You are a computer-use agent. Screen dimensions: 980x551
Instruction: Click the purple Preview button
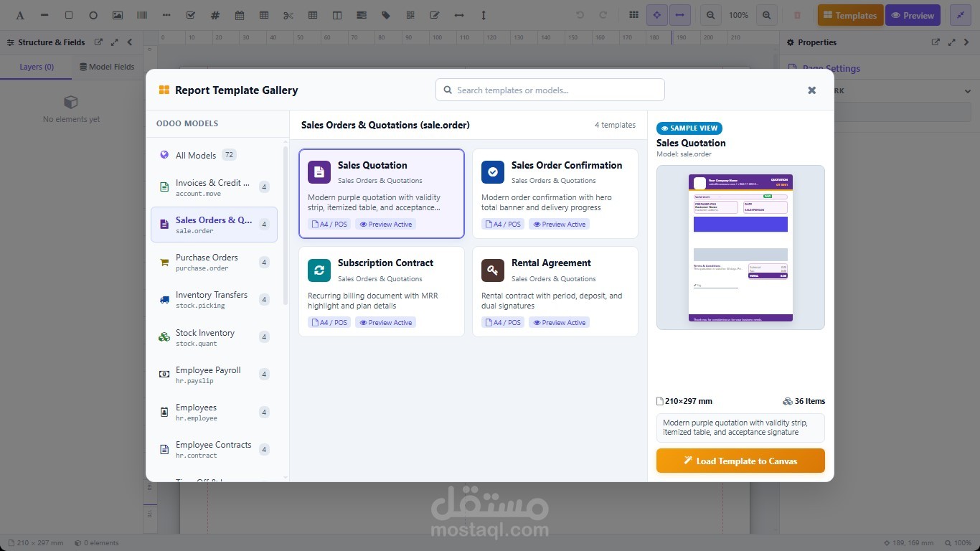(x=913, y=15)
